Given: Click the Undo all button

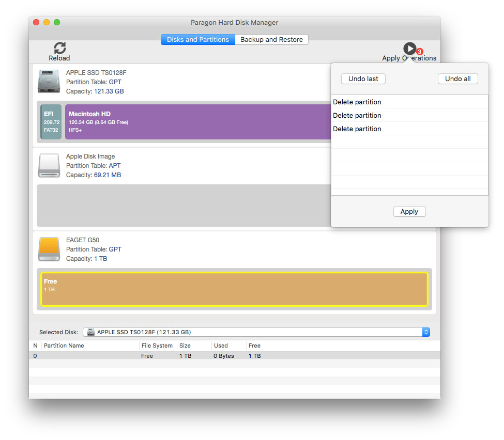Looking at the screenshot, I should [x=457, y=78].
